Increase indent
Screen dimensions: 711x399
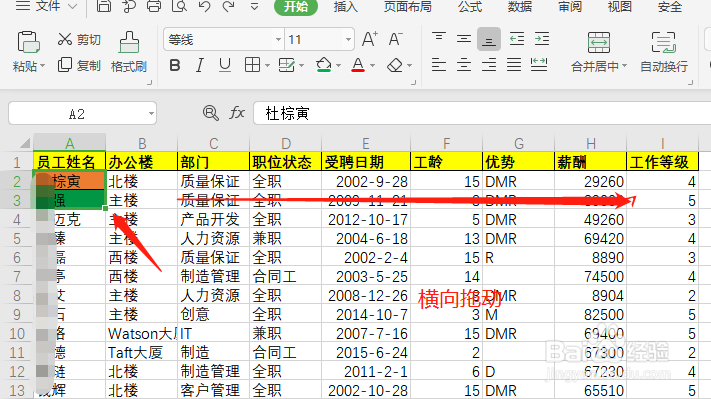click(x=542, y=39)
